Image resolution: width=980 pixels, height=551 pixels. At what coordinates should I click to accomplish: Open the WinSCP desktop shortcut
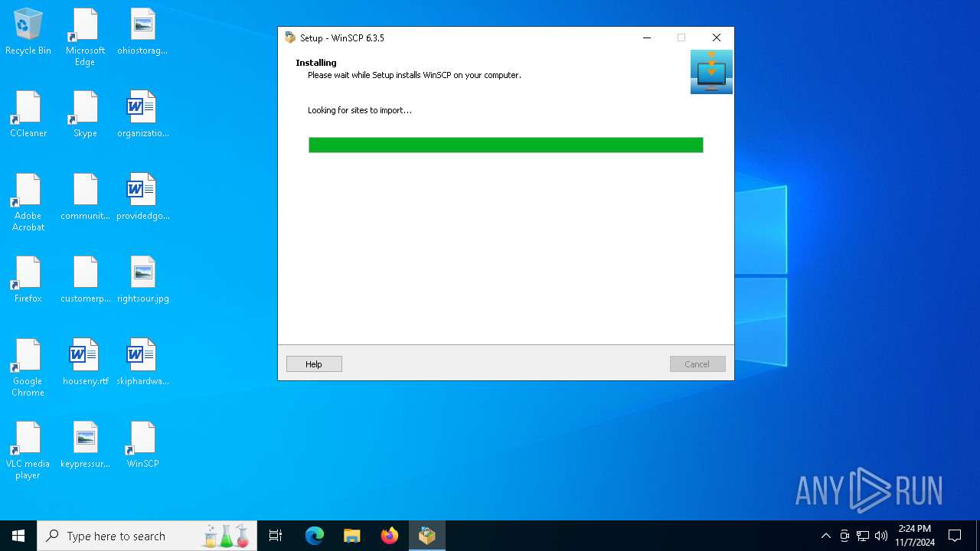142,445
